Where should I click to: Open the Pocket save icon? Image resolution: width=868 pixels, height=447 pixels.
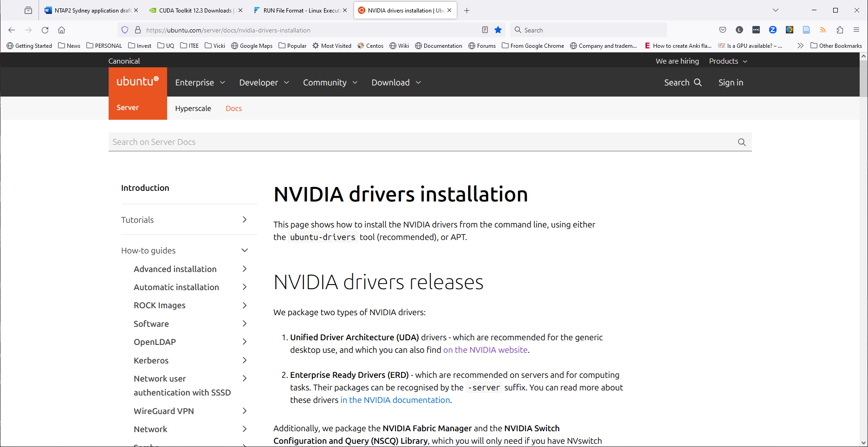(x=723, y=30)
